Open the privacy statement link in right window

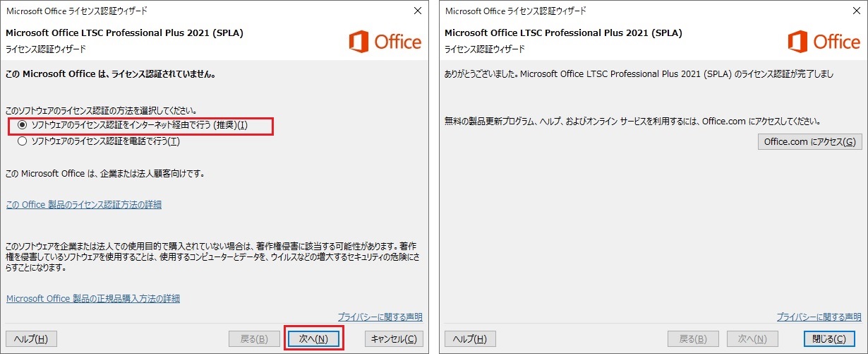point(819,317)
